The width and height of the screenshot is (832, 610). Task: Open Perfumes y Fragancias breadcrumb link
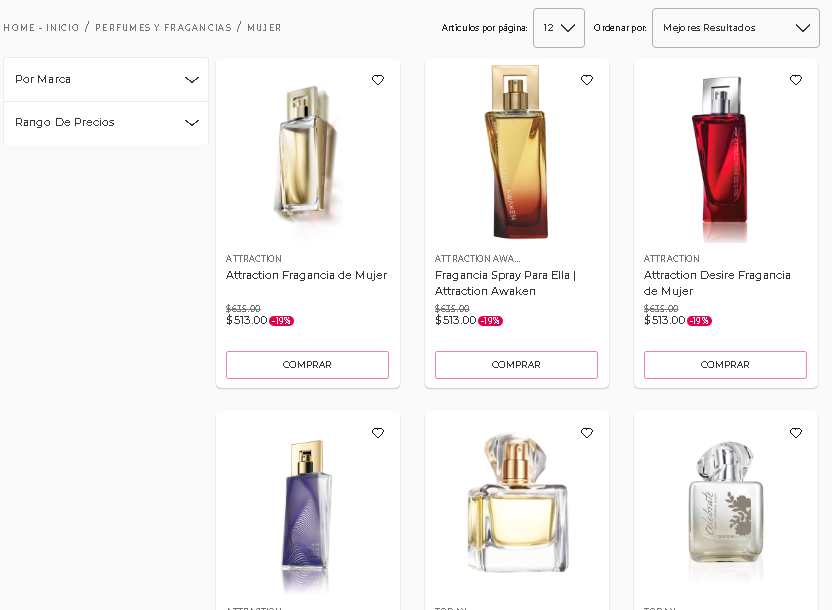[163, 28]
